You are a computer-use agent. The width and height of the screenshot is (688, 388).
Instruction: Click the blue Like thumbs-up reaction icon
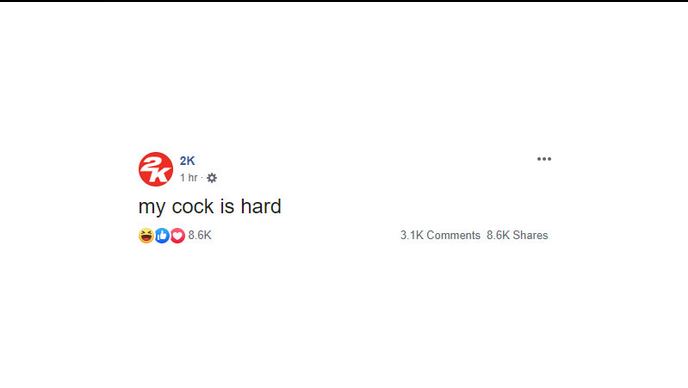tap(162, 236)
